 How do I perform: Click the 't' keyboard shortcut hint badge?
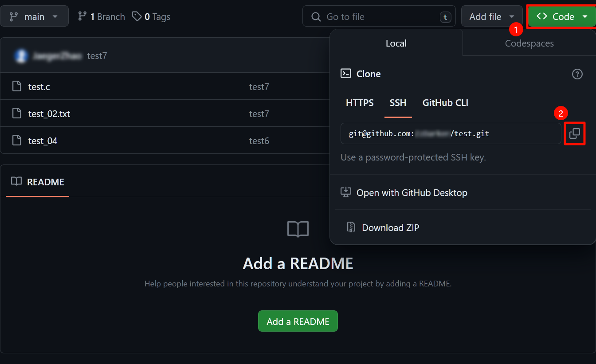[445, 17]
